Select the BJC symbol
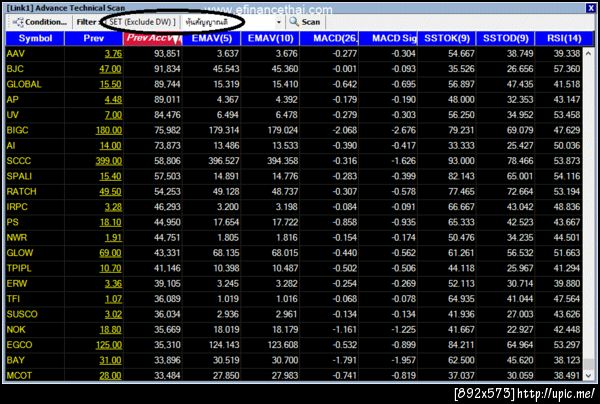This screenshot has width=600, height=404. [x=15, y=69]
